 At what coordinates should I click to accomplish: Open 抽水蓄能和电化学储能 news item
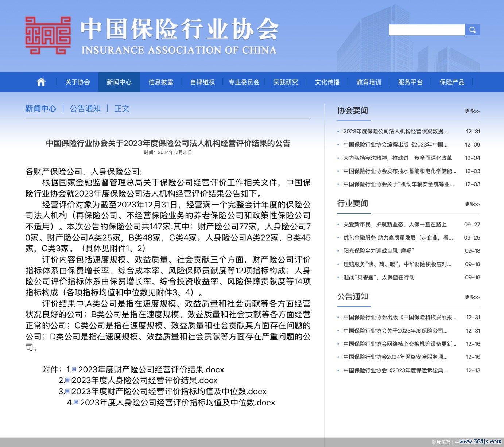click(x=400, y=171)
